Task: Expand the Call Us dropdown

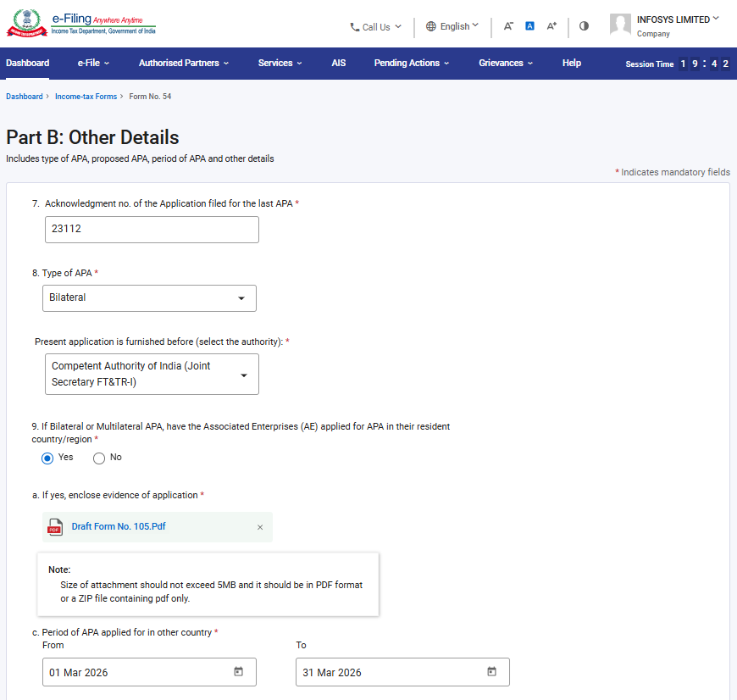Action: pos(376,27)
